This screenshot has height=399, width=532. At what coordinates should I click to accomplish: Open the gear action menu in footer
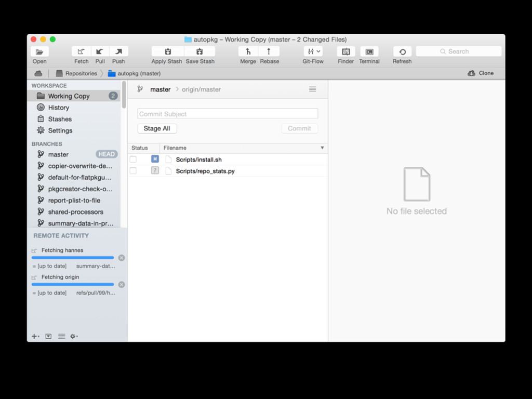(x=74, y=336)
